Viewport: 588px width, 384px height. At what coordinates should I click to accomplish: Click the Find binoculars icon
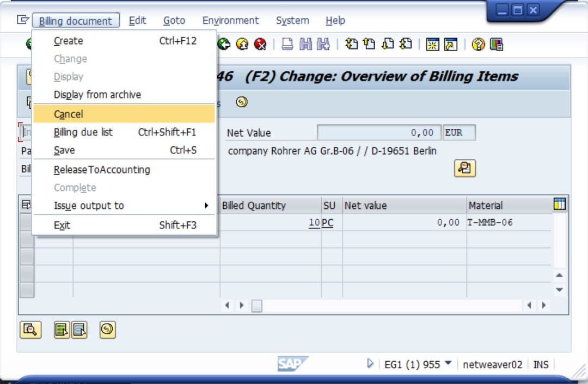305,44
